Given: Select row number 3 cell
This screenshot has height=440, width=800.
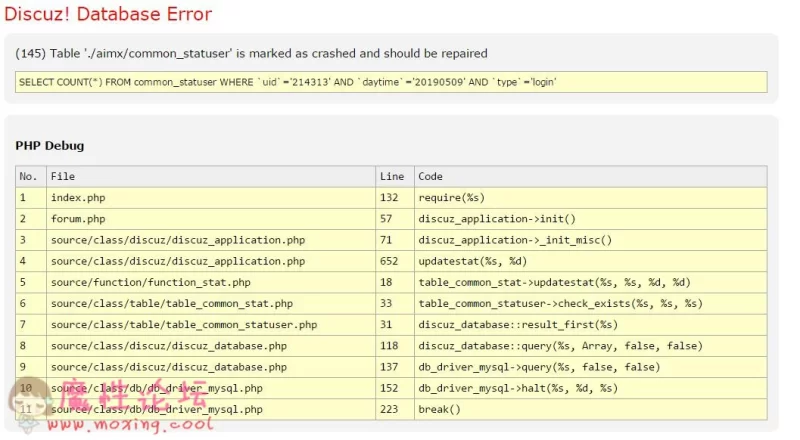Looking at the screenshot, I should coord(31,240).
